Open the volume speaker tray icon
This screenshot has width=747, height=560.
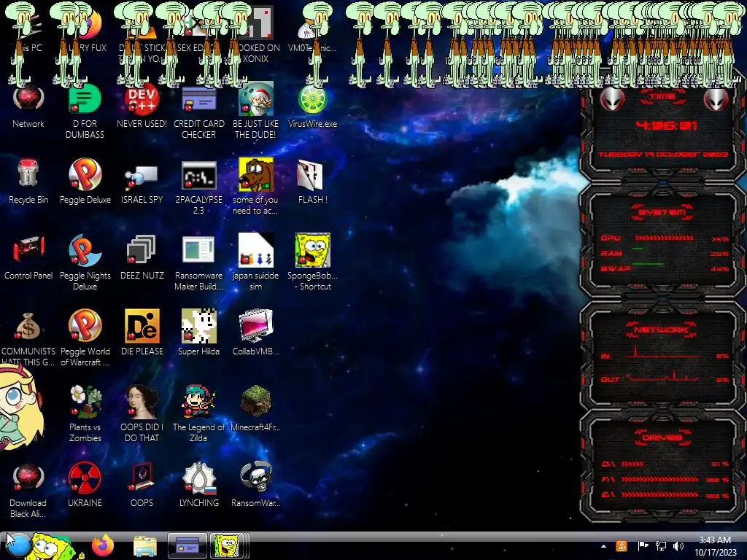point(678,546)
